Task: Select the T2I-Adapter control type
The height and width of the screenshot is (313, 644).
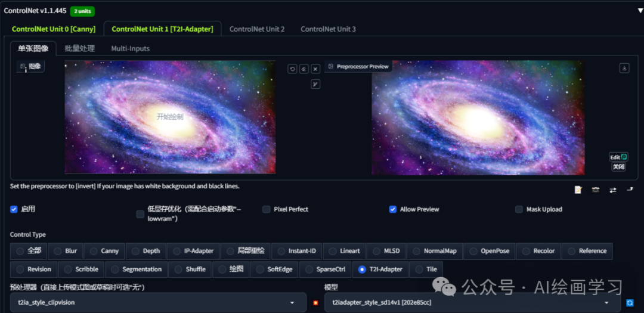Action: 380,269
